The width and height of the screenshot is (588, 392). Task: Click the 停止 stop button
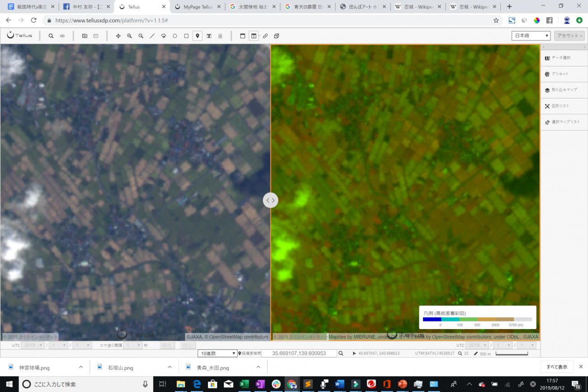pyautogui.click(x=187, y=345)
